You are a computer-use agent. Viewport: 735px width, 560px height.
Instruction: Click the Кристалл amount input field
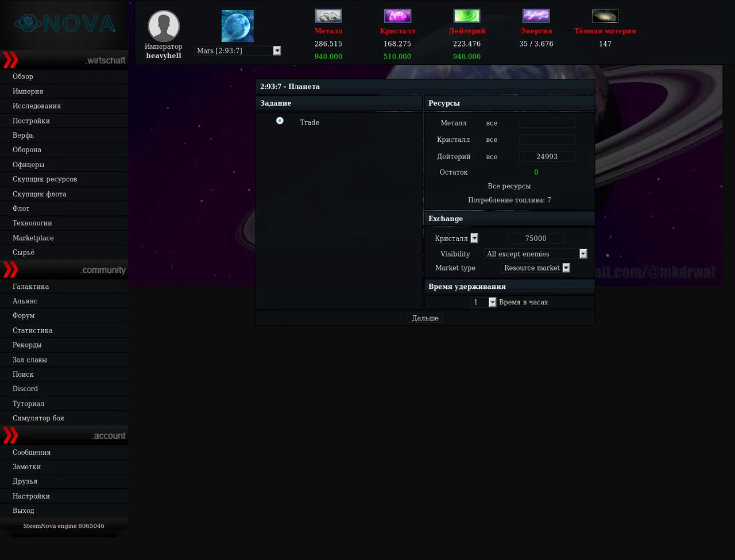(547, 140)
